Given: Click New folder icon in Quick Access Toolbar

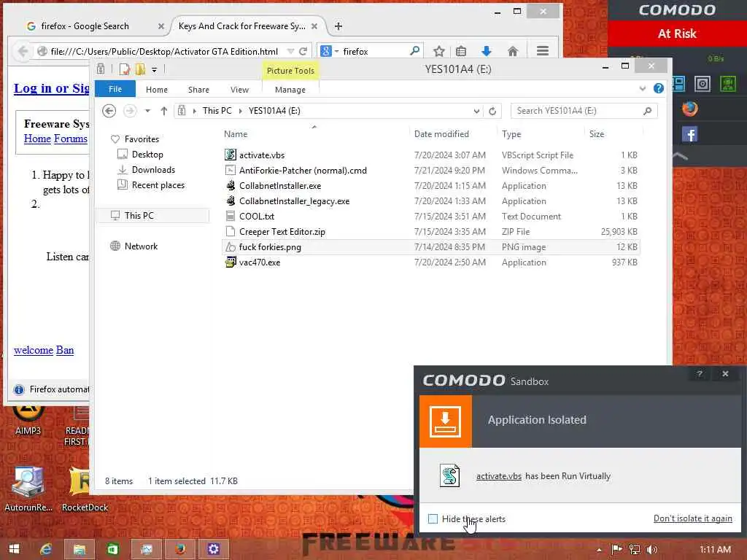Looking at the screenshot, I should pyautogui.click(x=140, y=69).
